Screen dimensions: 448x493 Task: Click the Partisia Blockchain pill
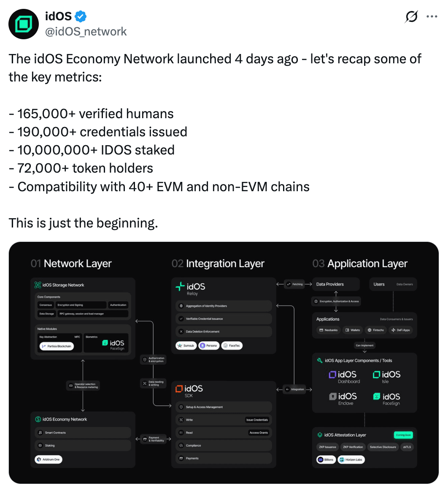click(x=57, y=346)
